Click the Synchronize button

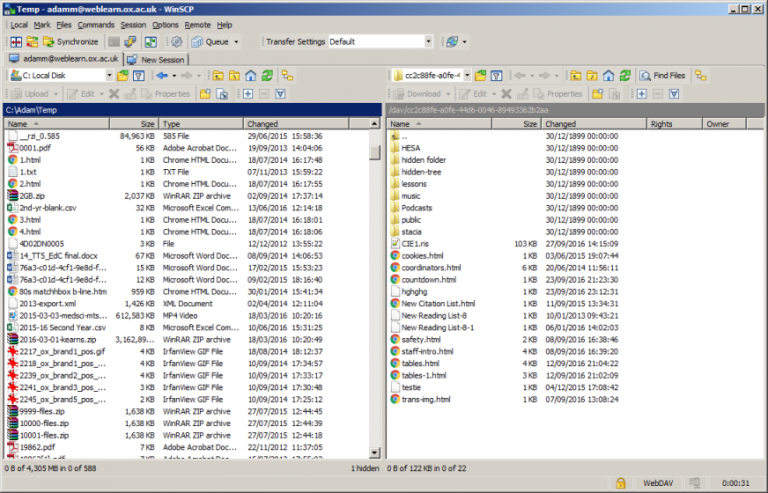(69, 42)
